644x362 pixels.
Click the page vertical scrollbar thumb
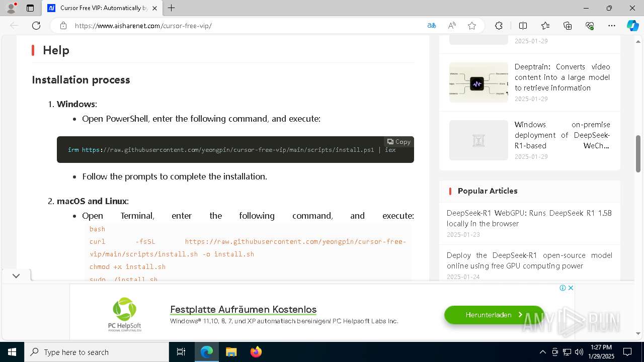pyautogui.click(x=638, y=154)
